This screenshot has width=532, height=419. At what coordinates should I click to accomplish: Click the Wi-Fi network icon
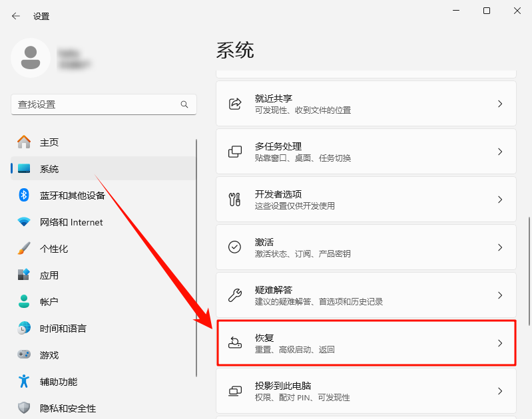(24, 222)
